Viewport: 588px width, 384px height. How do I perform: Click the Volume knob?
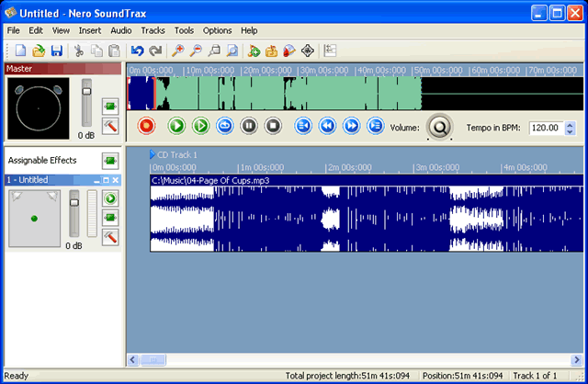pos(439,128)
